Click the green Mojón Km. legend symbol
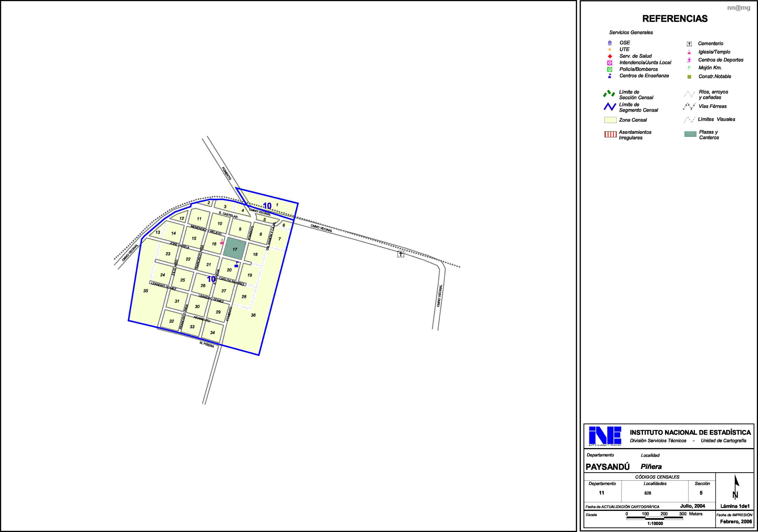This screenshot has width=758, height=532. (689, 68)
